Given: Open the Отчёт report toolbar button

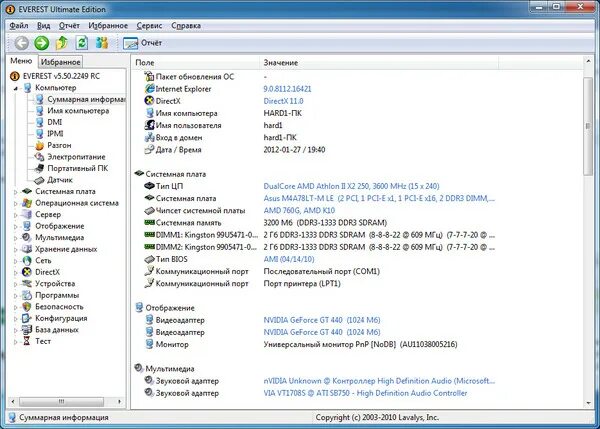Looking at the screenshot, I should click(x=143, y=43).
